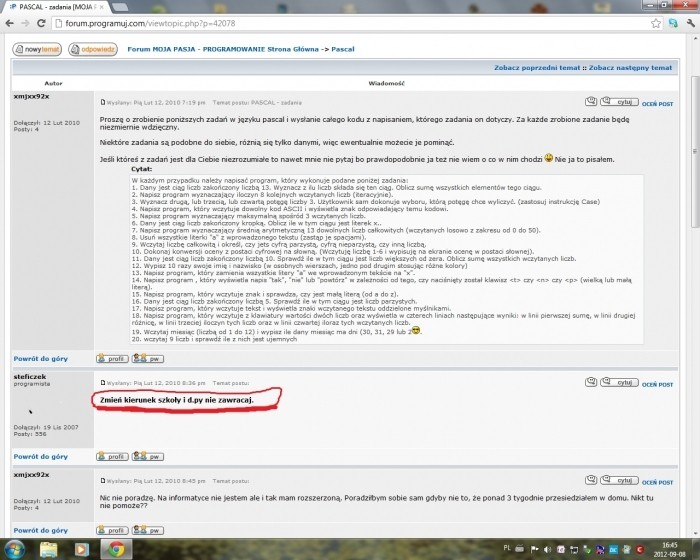Click "cytuj" quote icon on first post

point(620,102)
